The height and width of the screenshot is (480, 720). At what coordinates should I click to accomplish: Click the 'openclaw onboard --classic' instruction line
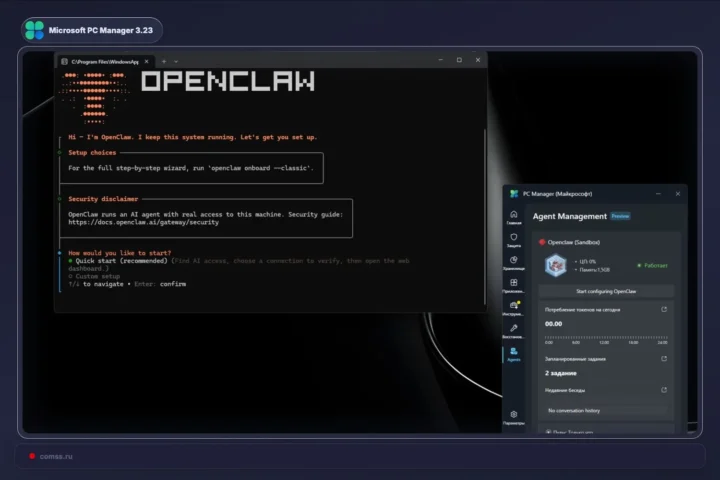click(191, 168)
